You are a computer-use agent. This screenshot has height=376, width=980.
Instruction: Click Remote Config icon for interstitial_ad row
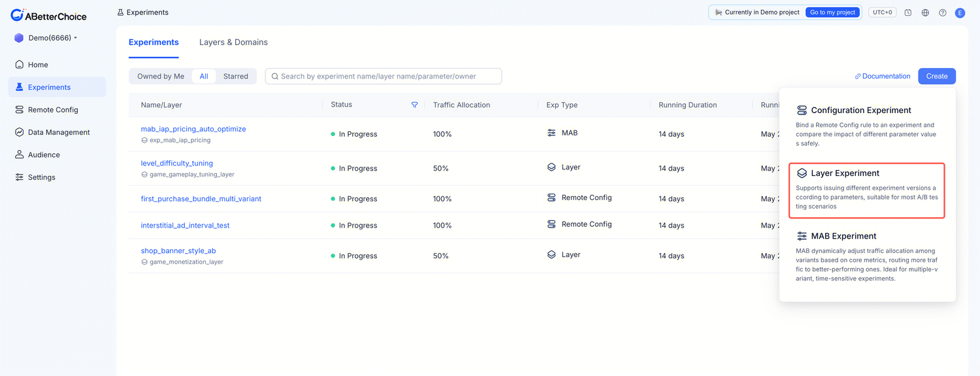pos(551,224)
